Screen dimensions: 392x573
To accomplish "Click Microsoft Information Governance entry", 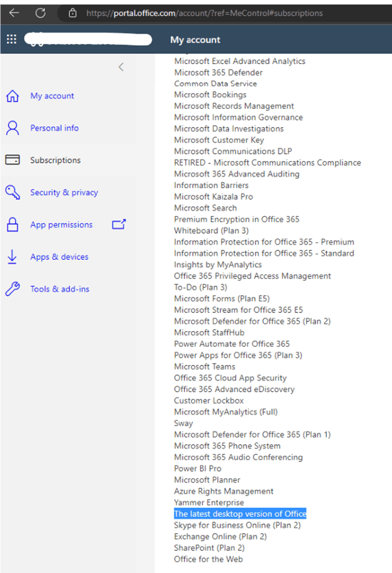I will pos(238,117).
